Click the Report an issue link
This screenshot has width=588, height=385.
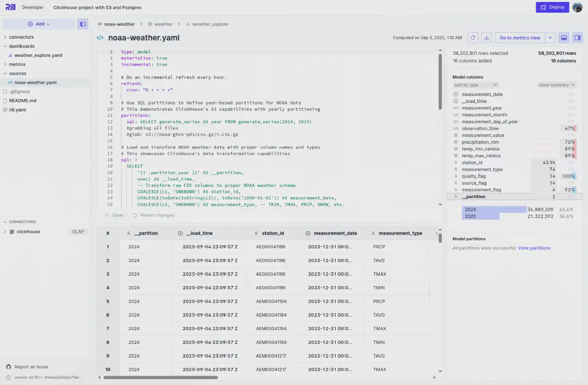31,367
